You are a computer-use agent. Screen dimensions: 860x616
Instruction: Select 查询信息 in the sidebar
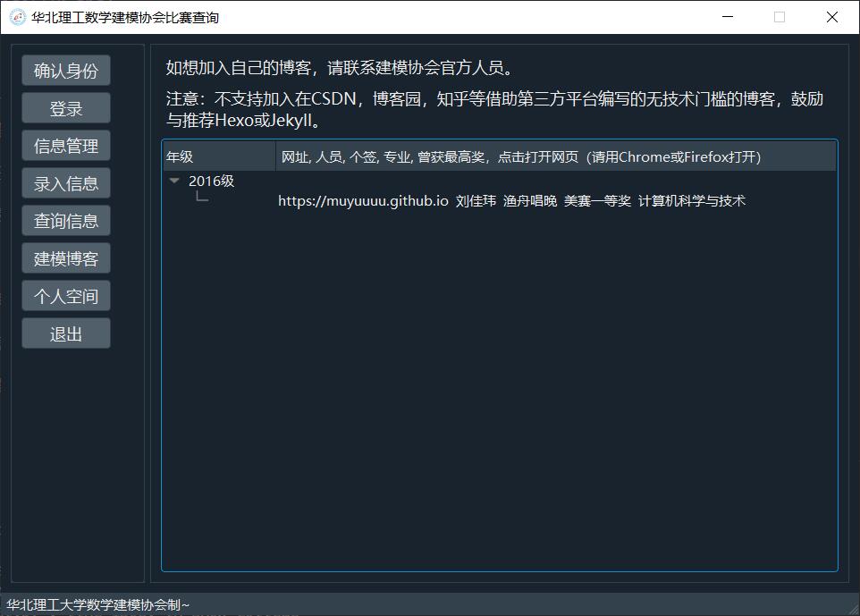pos(66,222)
